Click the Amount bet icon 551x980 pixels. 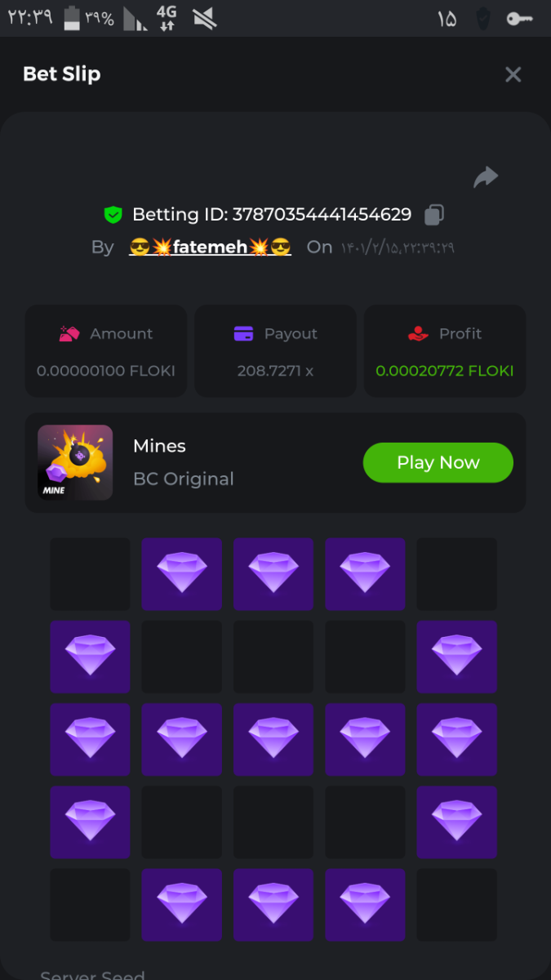(x=69, y=333)
